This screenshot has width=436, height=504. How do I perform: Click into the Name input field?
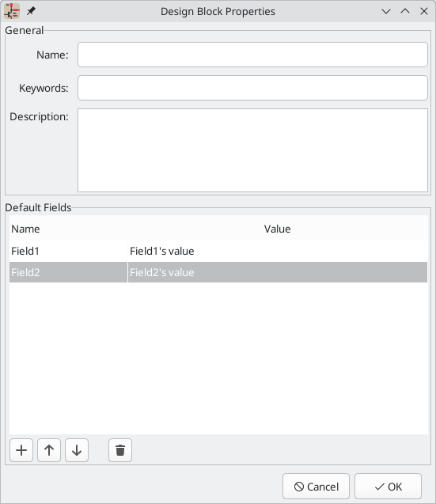[x=252, y=55]
